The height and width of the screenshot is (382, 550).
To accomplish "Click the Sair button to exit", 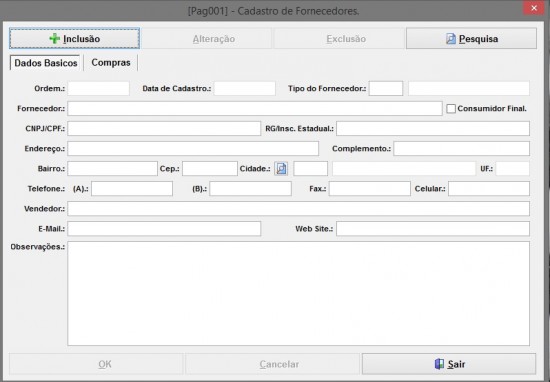I will click(x=449, y=364).
